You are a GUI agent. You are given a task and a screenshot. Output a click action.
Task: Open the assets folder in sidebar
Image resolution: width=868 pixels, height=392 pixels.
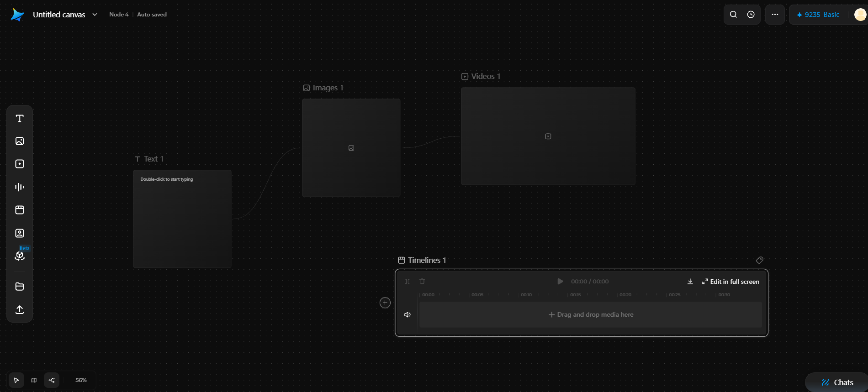point(20,287)
